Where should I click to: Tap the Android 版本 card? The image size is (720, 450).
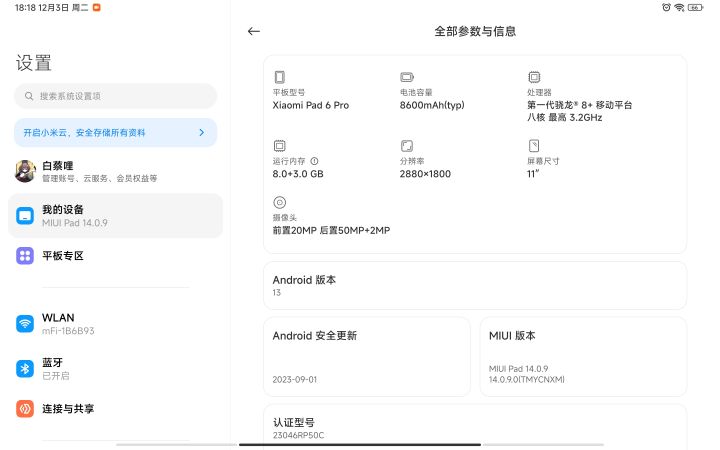[x=475, y=285]
